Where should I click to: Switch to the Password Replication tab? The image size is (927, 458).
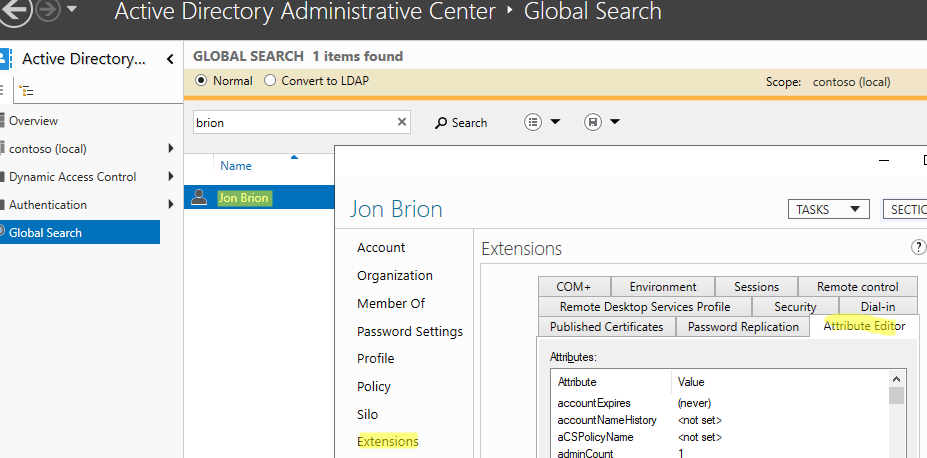coord(743,327)
